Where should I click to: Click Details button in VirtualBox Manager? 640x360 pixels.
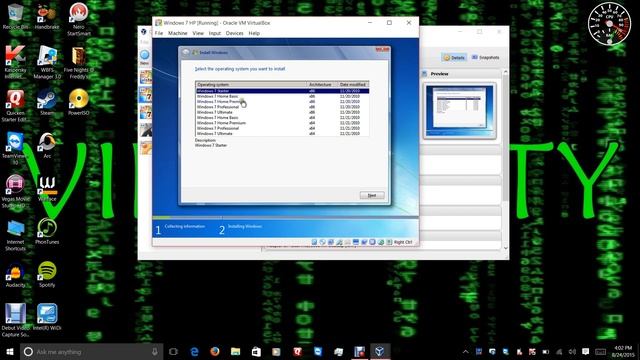pos(454,58)
